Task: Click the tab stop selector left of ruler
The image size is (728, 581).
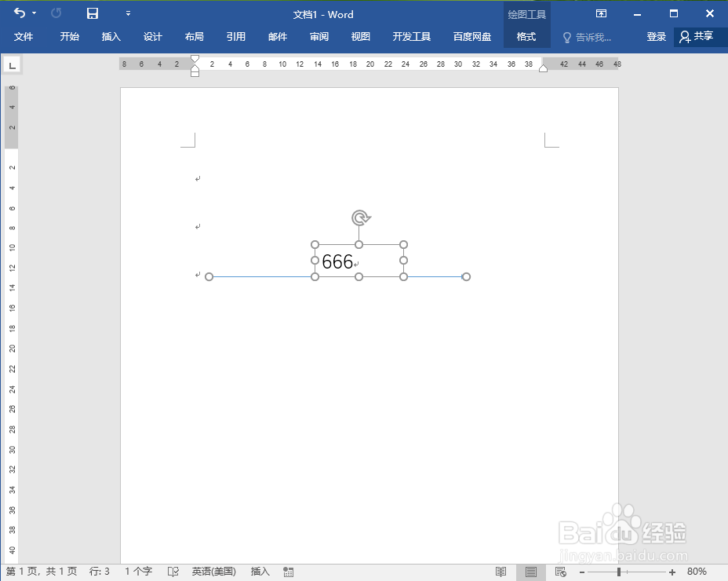Action: point(13,65)
